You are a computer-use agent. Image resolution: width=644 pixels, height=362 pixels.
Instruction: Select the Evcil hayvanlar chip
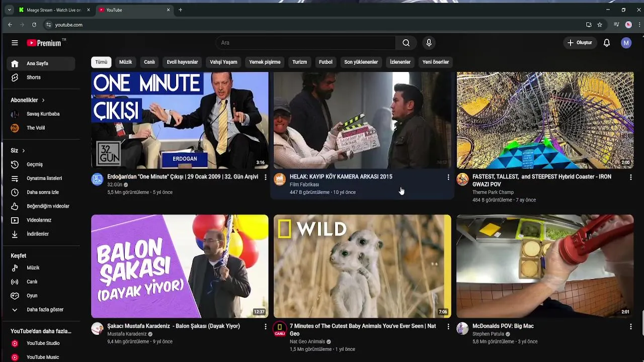click(182, 62)
